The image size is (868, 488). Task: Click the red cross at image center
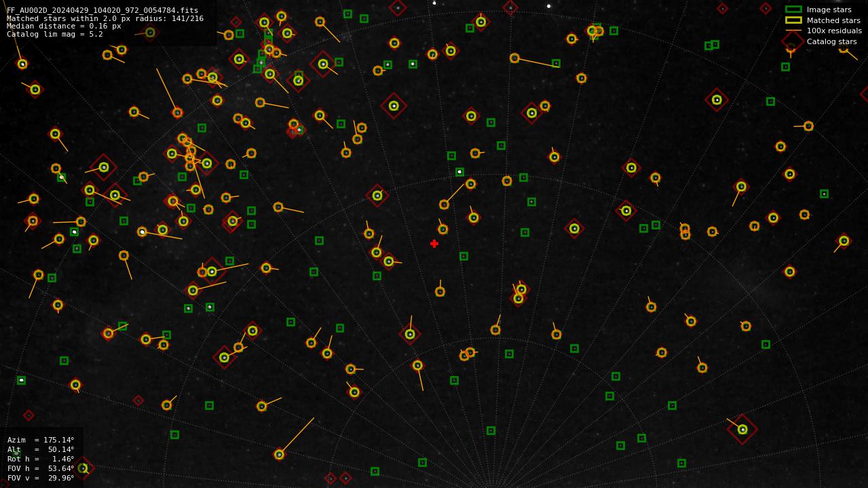[434, 244]
